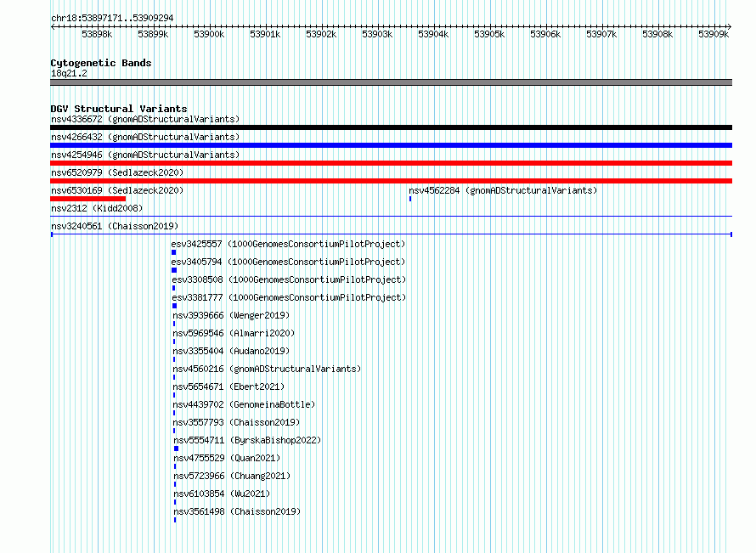Screen dimensions: 756x553
Task: Open esv3308508 1000Genomes label
Action: (290, 279)
